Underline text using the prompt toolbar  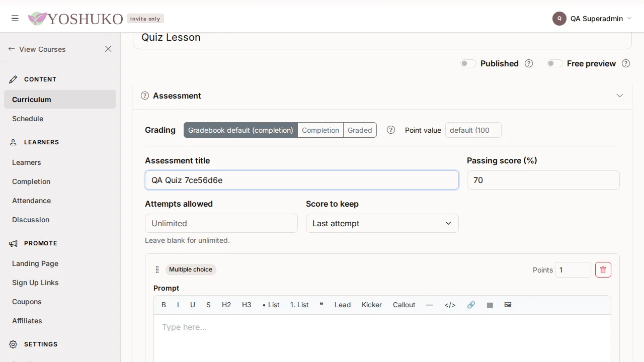click(193, 305)
